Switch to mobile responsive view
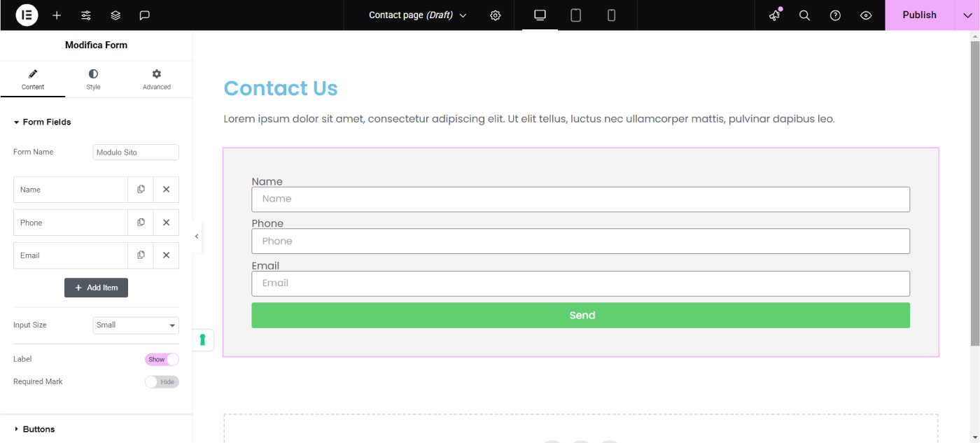The image size is (980, 443). [x=611, y=15]
